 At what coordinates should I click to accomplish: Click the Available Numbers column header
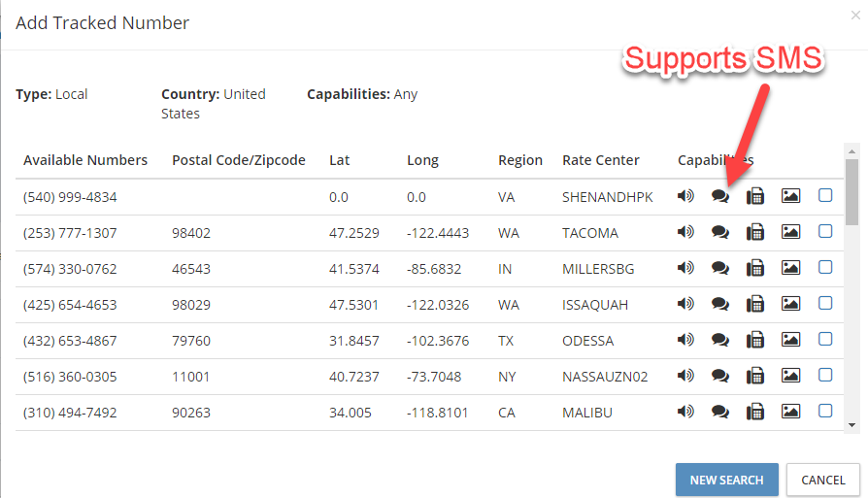click(x=85, y=160)
